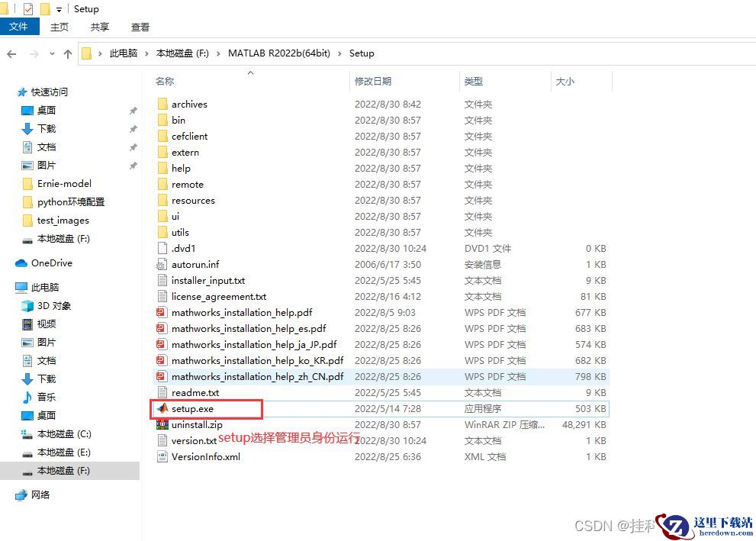This screenshot has width=756, height=541.
Task: Open pinned 桌面 under quick access
Action: [x=47, y=111]
